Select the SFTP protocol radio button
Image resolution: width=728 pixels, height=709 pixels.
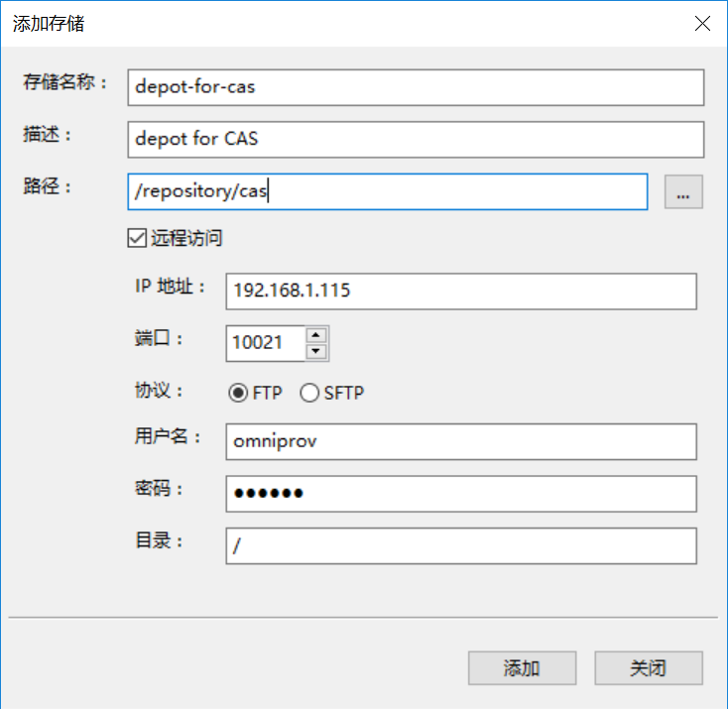coord(309,393)
